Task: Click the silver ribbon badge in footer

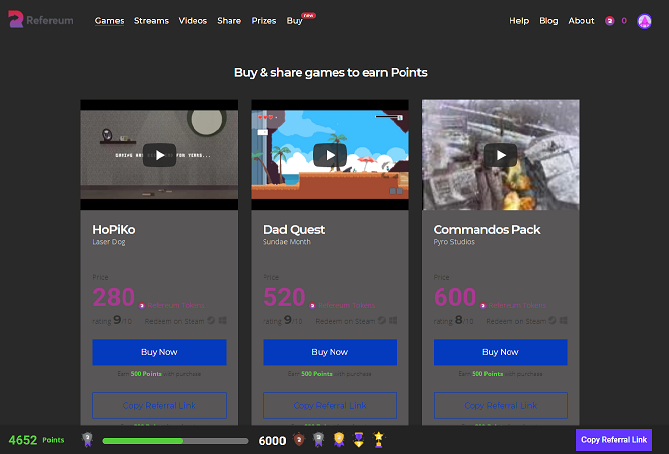Action: click(x=318, y=439)
